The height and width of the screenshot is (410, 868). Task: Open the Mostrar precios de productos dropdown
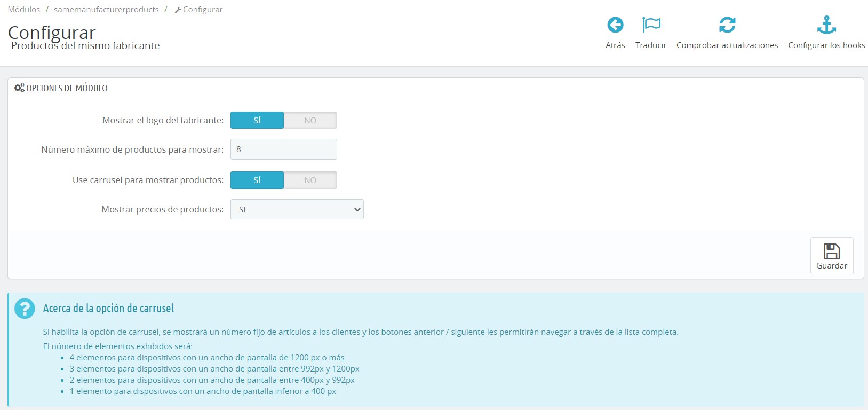coord(297,209)
